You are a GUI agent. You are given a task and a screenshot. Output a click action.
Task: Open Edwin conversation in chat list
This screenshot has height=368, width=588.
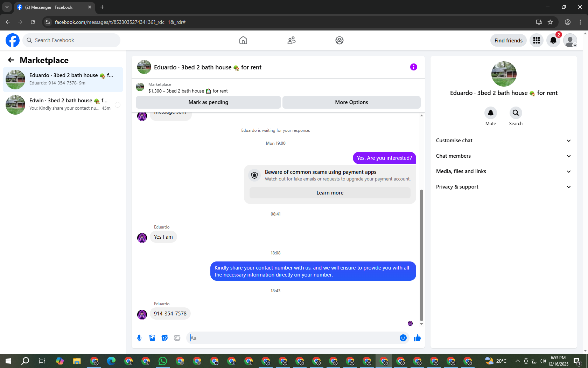click(63, 105)
